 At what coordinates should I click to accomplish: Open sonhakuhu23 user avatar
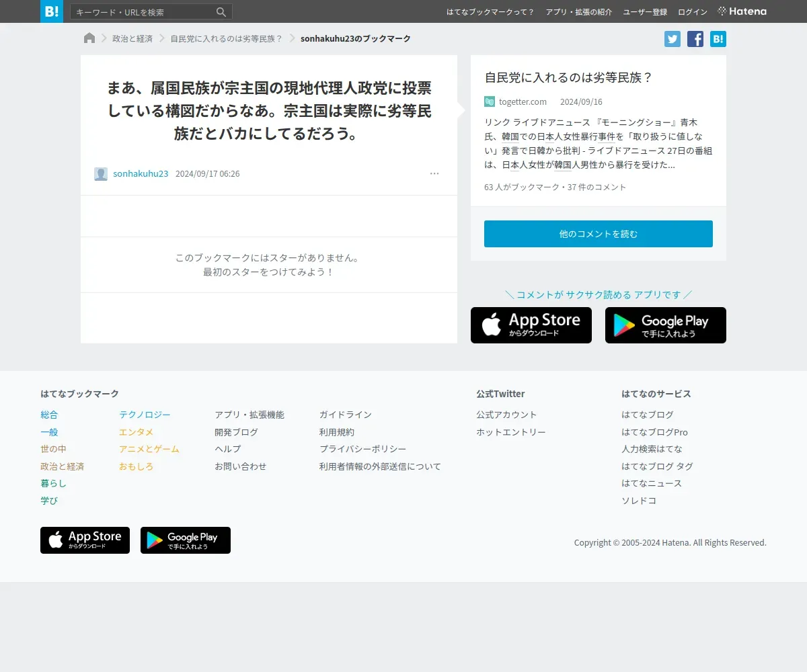(x=101, y=174)
